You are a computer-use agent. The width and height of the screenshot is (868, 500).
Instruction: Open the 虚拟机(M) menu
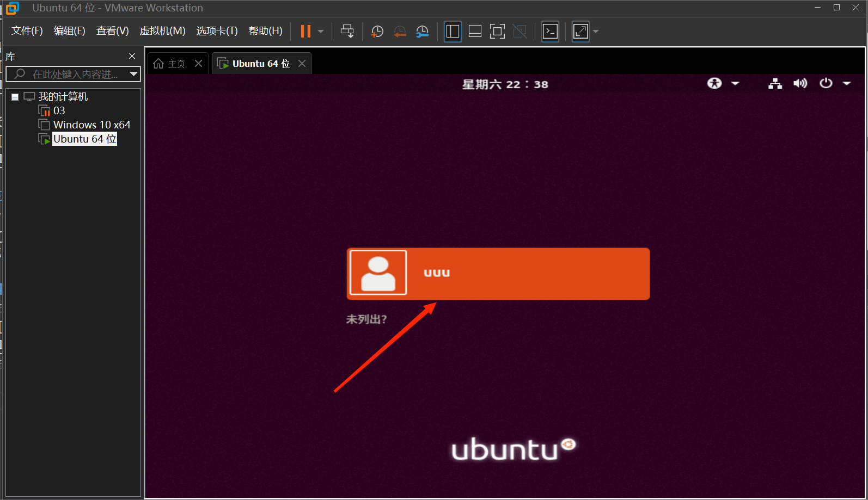click(x=162, y=31)
